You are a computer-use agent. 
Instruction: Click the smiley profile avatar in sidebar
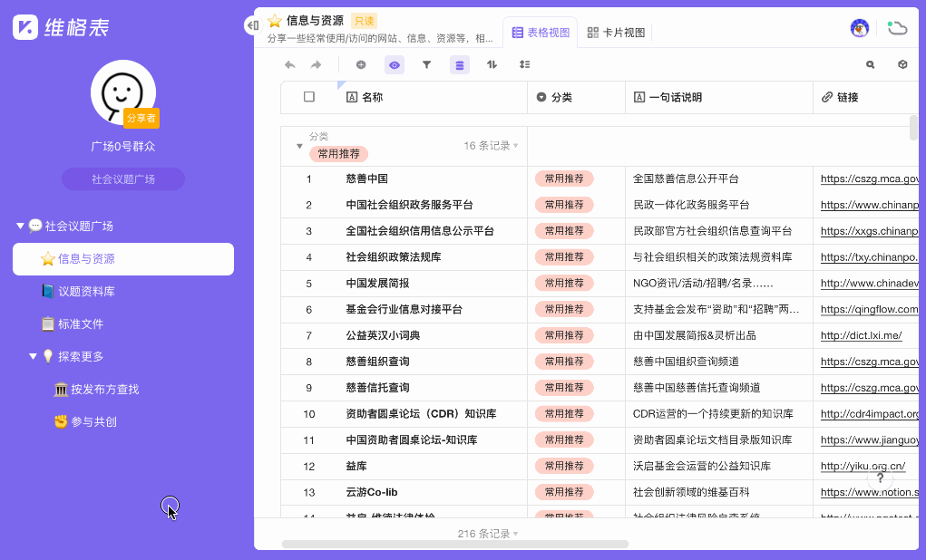[x=122, y=92]
